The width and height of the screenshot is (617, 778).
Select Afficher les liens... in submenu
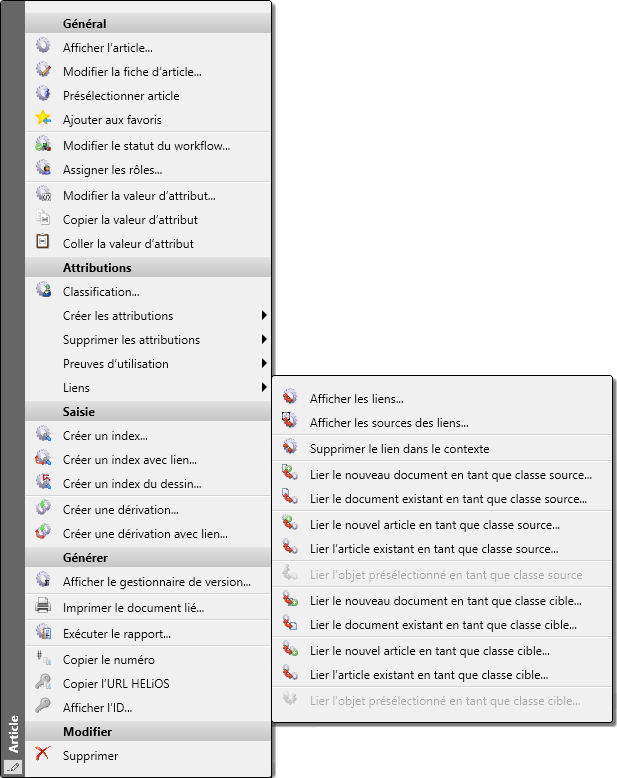tap(442, 398)
